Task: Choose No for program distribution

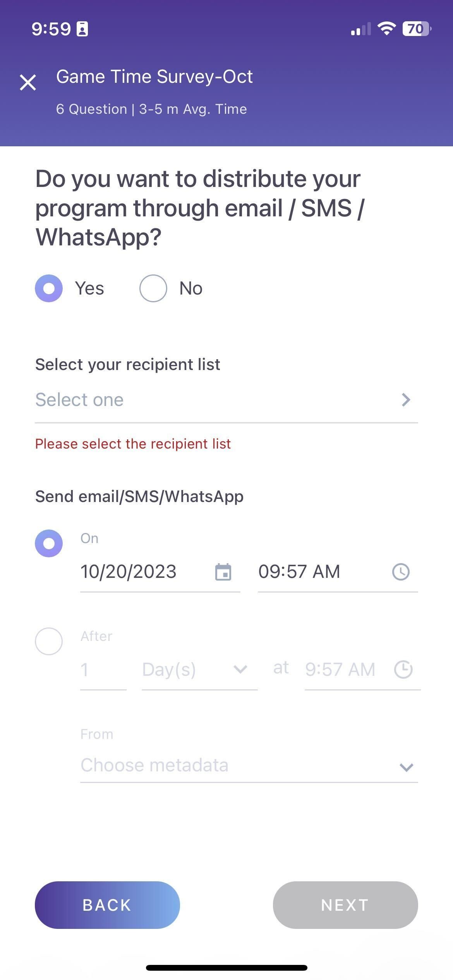Action: (153, 288)
